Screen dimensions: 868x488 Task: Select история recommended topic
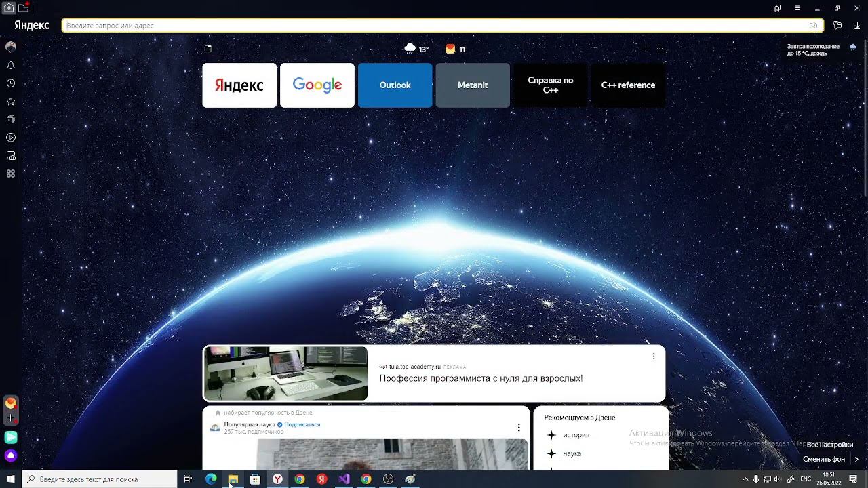[576, 435]
